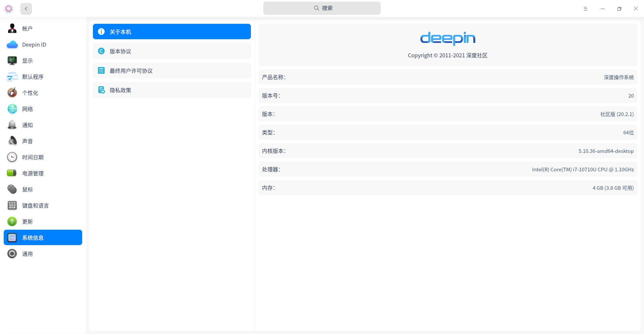Select Deepin ID in the sidebar
This screenshot has width=644, height=334.
pos(34,45)
